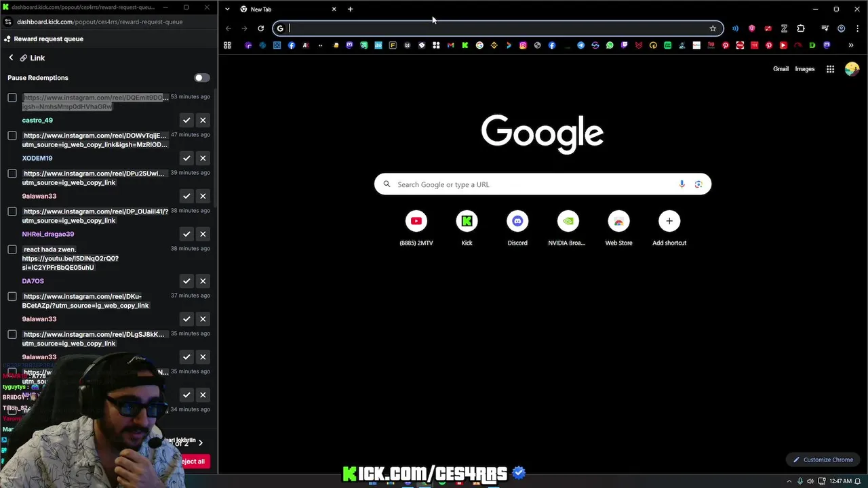Open the Telegram bookmark in the bookmarks bar
The image size is (868, 488).
click(580, 45)
